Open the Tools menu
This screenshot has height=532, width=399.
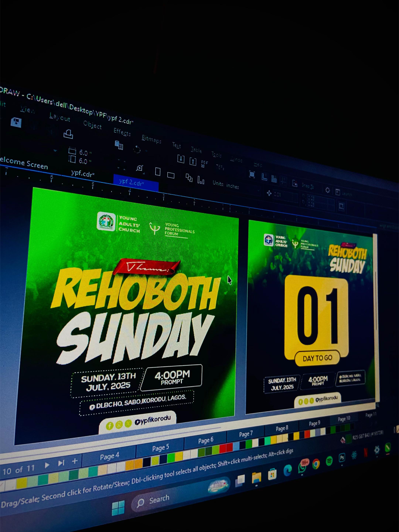pos(216,155)
